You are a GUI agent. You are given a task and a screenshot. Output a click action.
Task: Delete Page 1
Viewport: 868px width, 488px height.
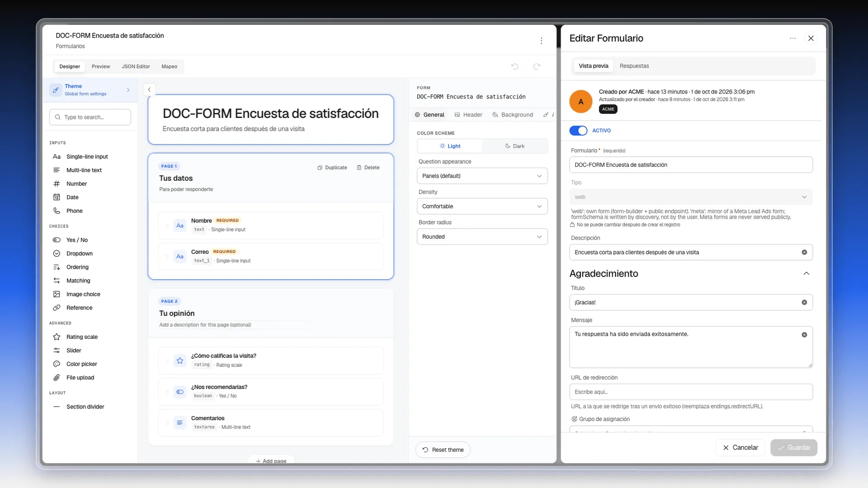[368, 168]
